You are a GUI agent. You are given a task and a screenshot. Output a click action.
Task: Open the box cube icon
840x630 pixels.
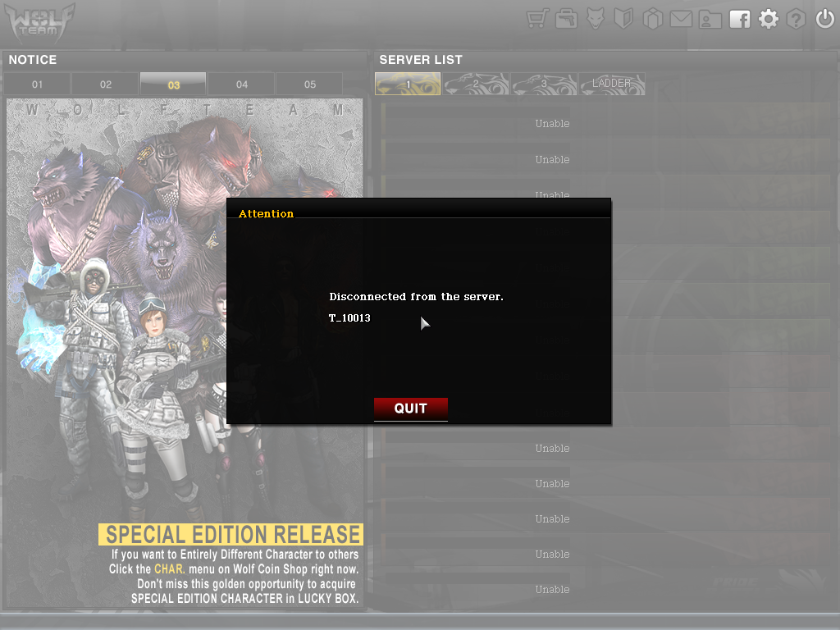(652, 20)
